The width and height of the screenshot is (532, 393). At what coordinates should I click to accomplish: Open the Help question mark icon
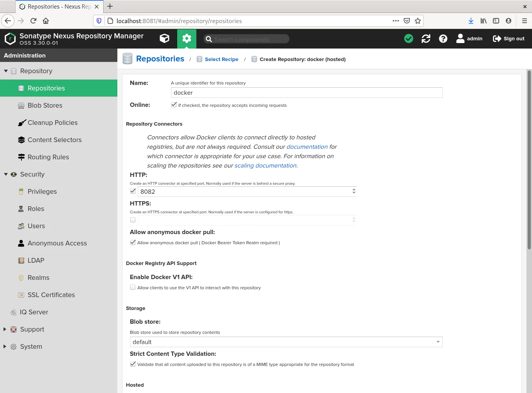click(443, 38)
